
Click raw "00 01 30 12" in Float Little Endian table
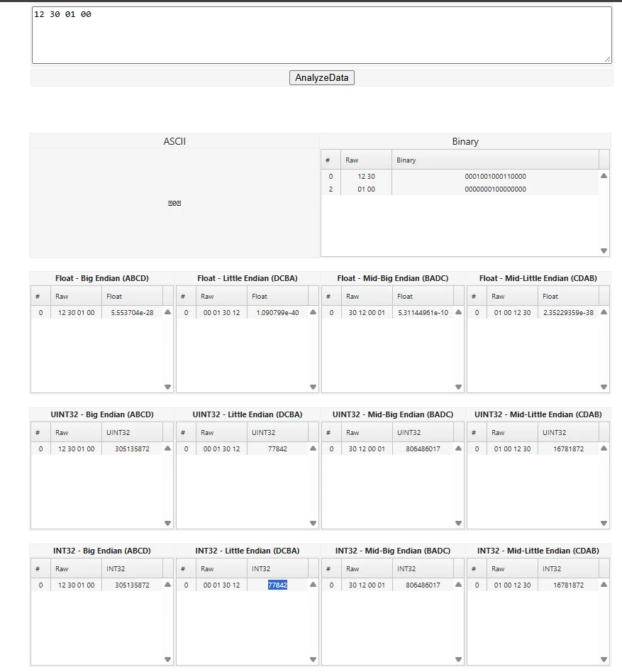click(221, 312)
